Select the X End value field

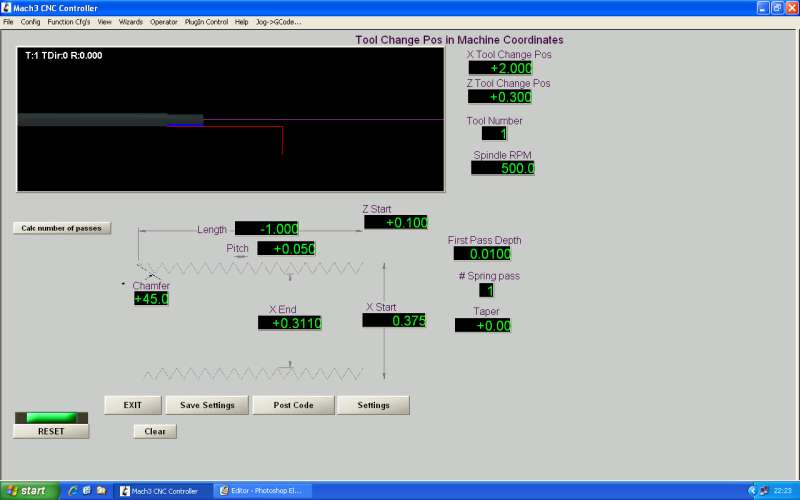click(x=290, y=322)
